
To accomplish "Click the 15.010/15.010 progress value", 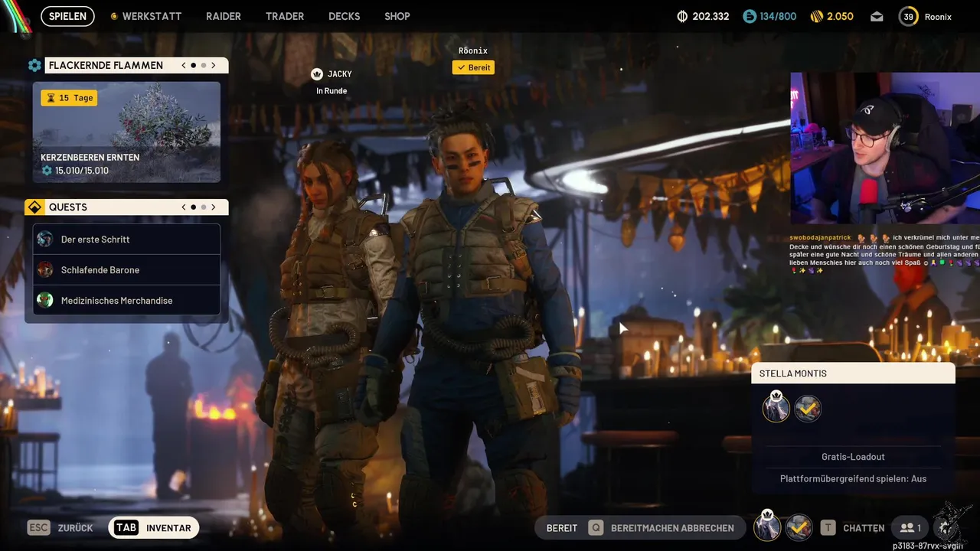I will [82, 171].
